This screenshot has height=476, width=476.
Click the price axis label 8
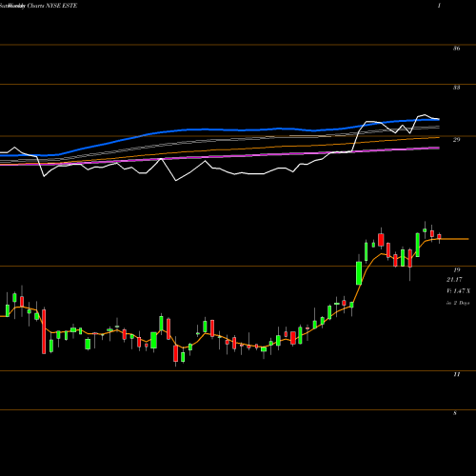pos(455,413)
